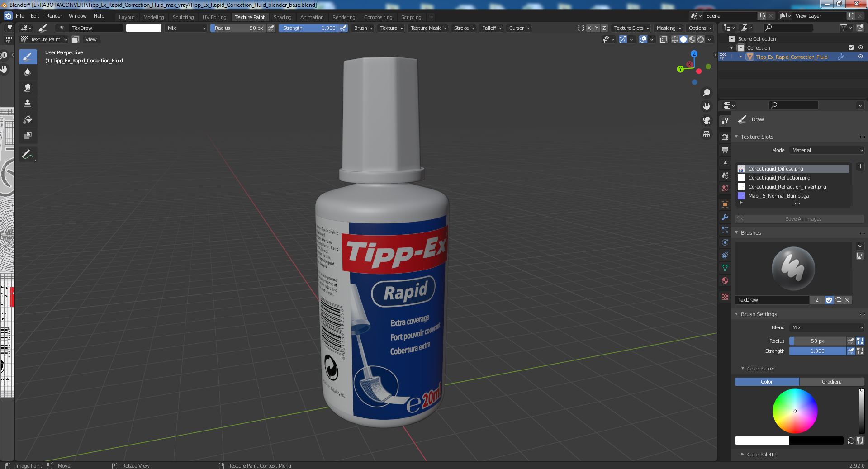The height and width of the screenshot is (469, 868).
Task: Open the Material properties tab
Action: point(725,280)
